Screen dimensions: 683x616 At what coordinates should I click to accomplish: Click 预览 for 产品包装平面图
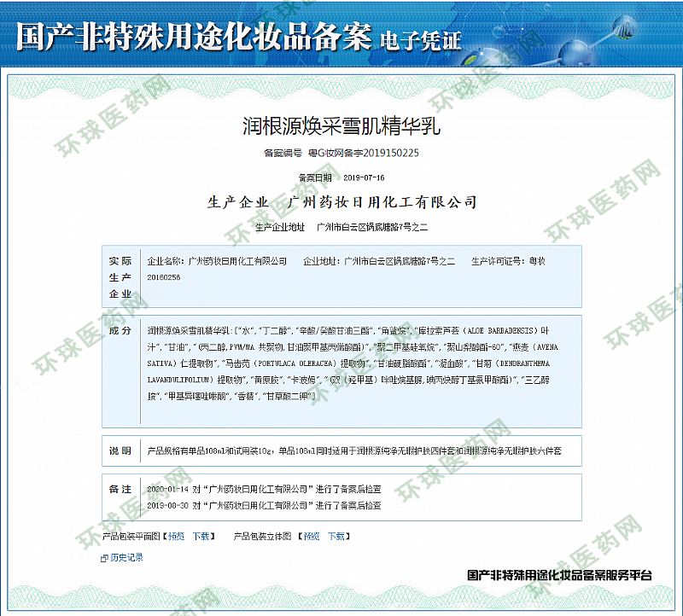[175, 537]
